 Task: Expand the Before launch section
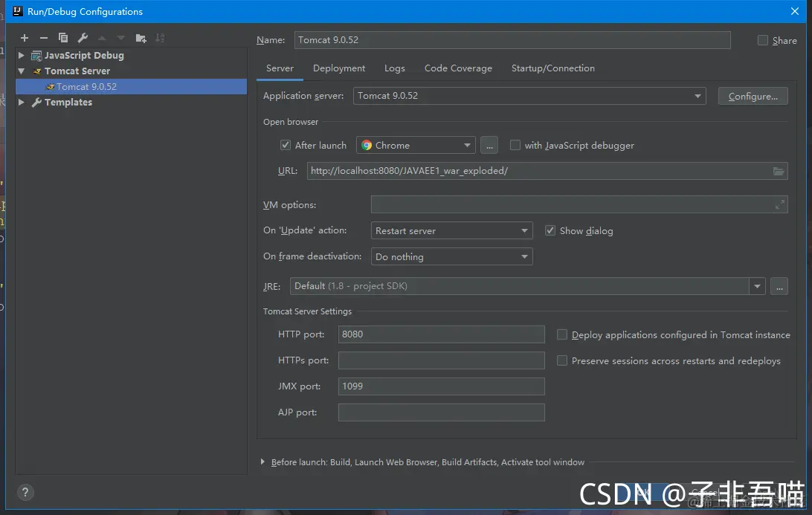(x=262, y=461)
